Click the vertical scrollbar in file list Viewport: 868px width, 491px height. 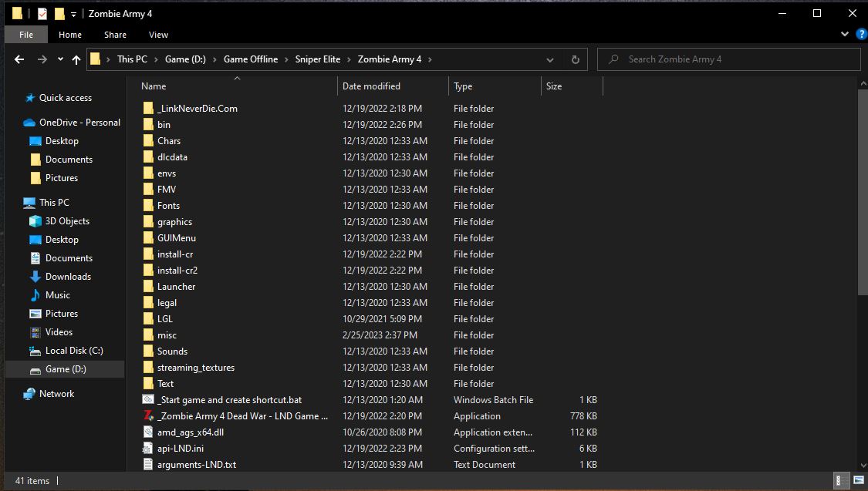coord(862,193)
